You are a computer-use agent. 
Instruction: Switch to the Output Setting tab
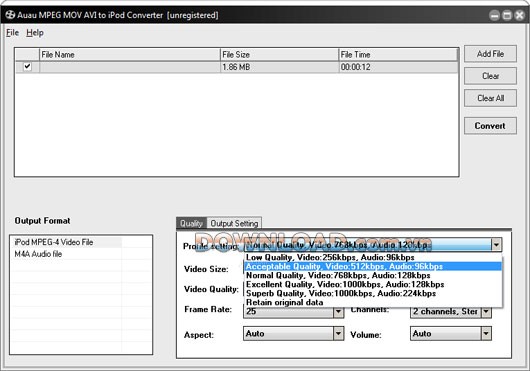click(234, 223)
